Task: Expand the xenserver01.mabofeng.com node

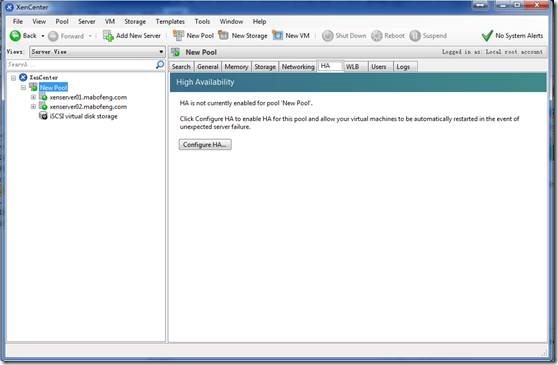Action: (33, 97)
